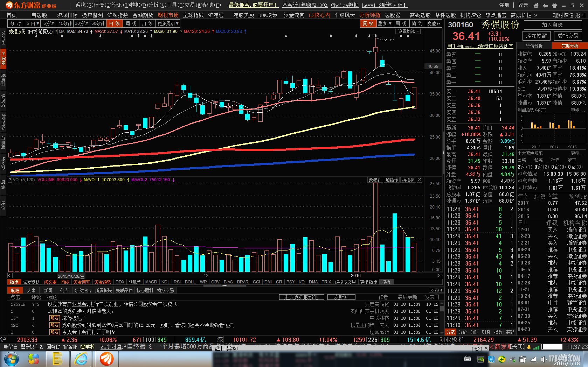Click the 加入自选 button
This screenshot has width=588, height=367.
click(x=552, y=25)
